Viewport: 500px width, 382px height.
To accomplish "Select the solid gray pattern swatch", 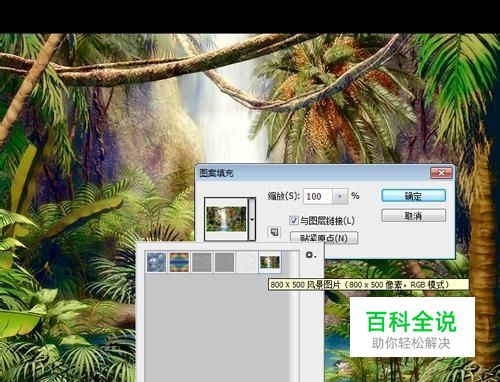I will [x=224, y=262].
